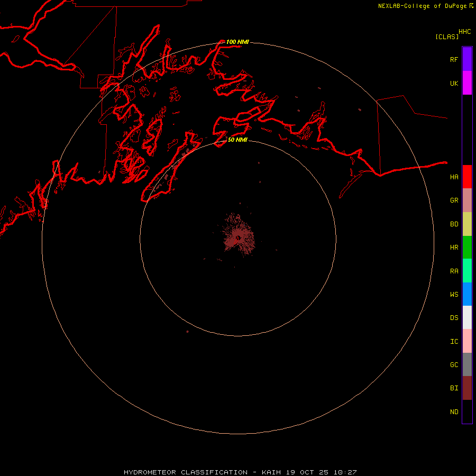This screenshot has height=476, width=476.
Task: Click the 50 NMI range ring label
Action: [x=237, y=140]
